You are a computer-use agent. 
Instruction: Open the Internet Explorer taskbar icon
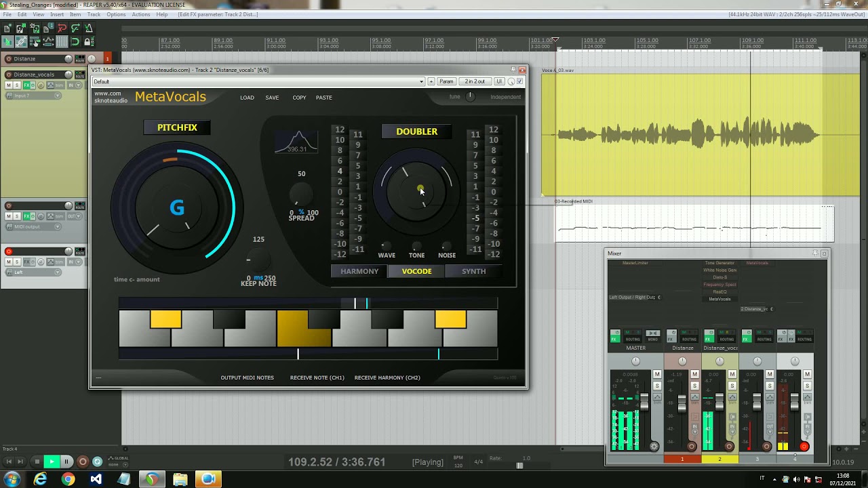[x=41, y=479]
